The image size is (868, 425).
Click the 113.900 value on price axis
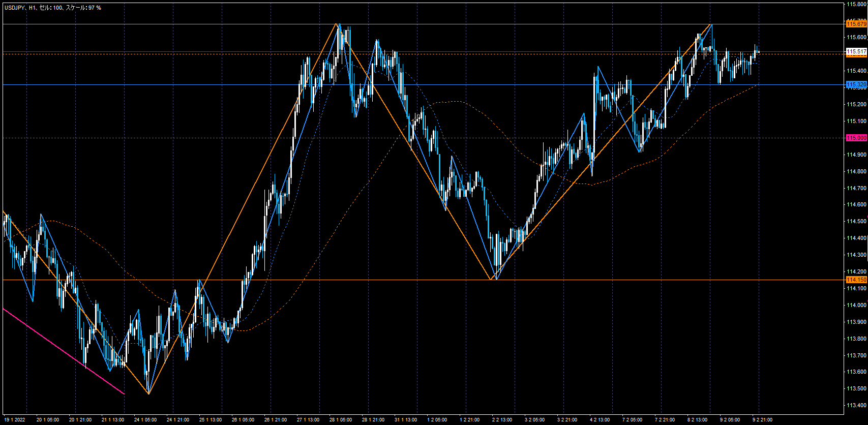(x=856, y=322)
